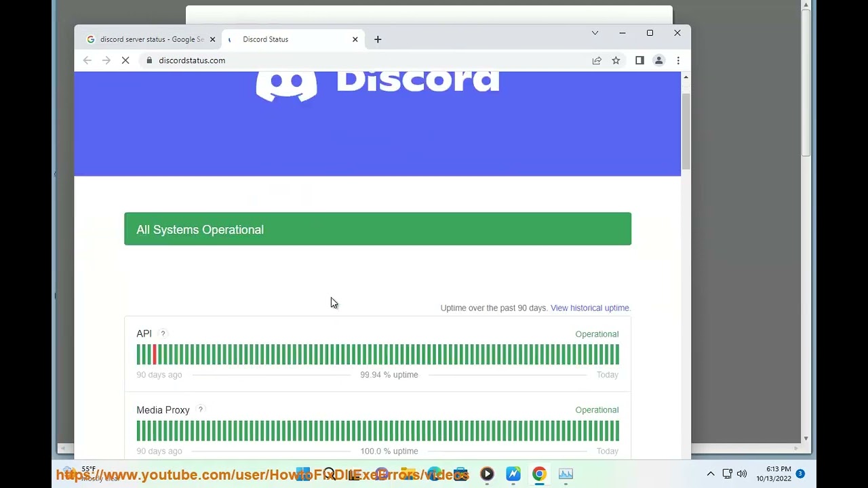
Task: Click API help question mark
Action: pos(163,333)
